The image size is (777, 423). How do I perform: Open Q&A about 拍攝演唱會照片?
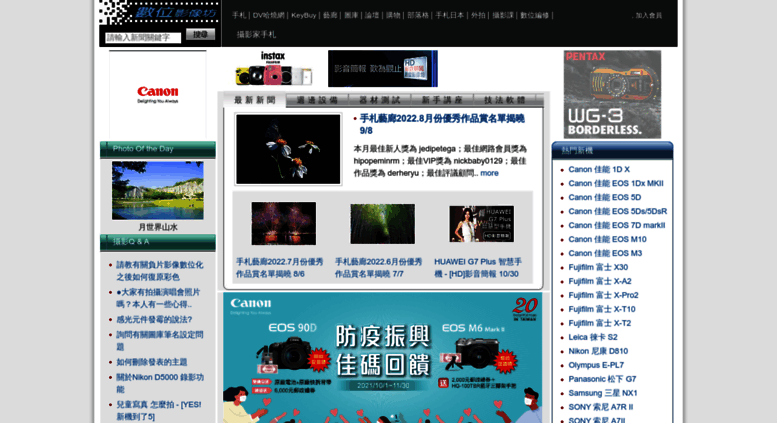pos(158,298)
